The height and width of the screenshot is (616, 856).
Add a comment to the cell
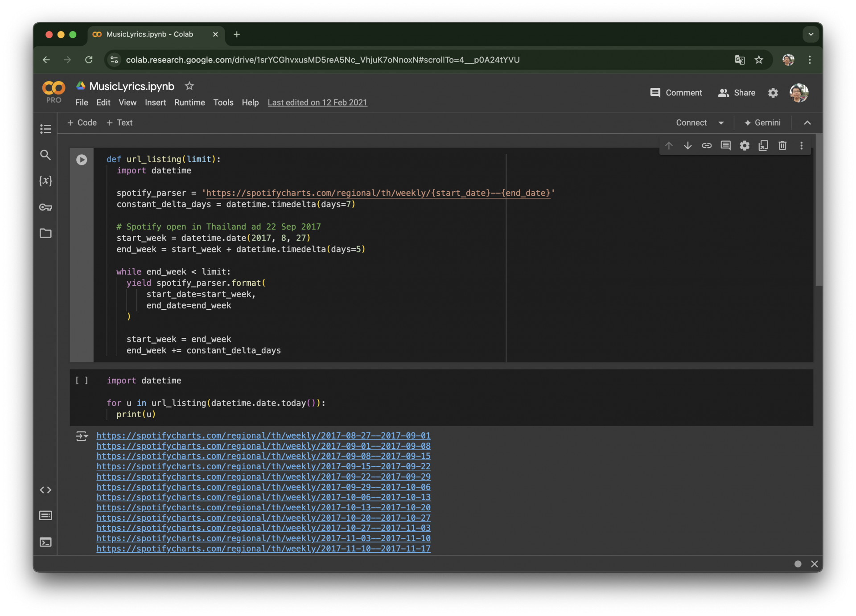(x=725, y=146)
